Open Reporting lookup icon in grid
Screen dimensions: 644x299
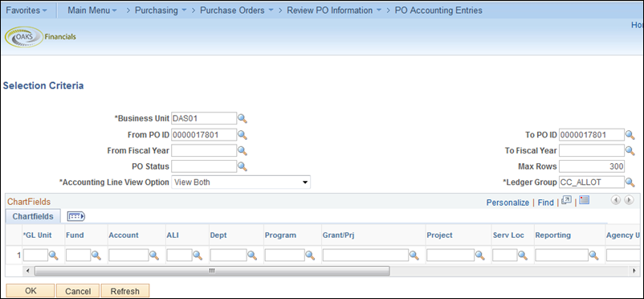click(x=594, y=256)
